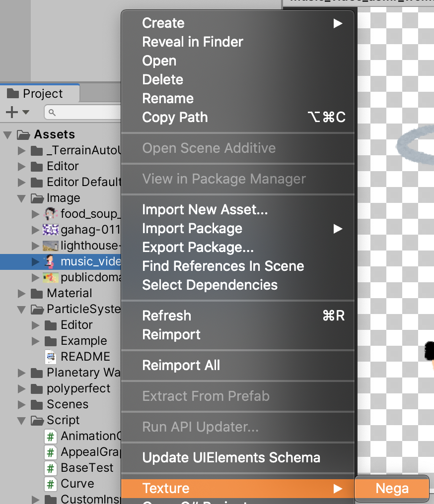Click the polyperfect folder icon
Viewport: 434px width, 504px height.
point(37,388)
